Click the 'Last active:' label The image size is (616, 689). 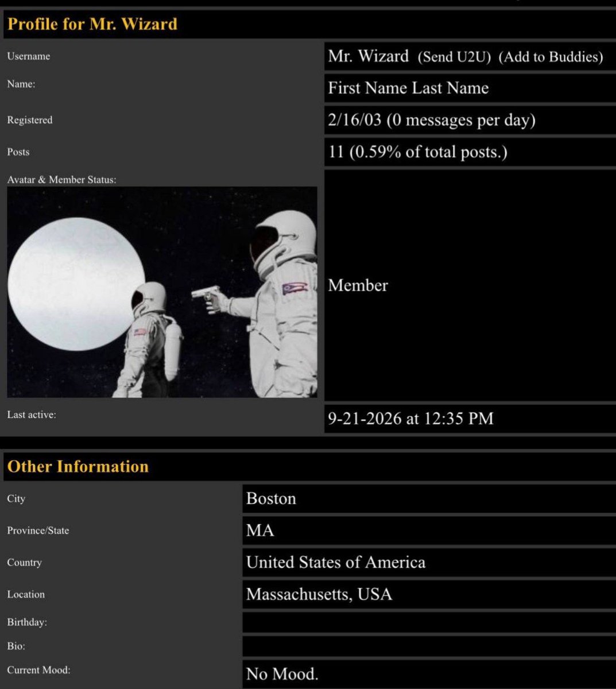[x=32, y=415]
